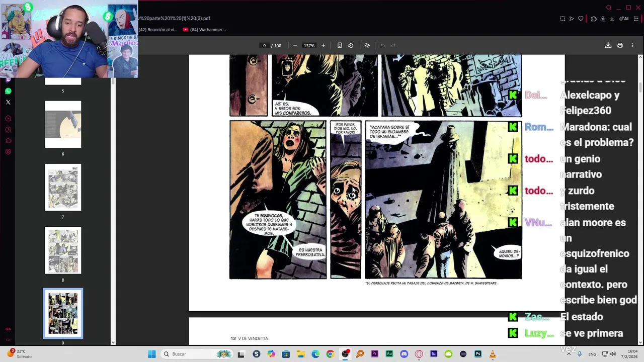Click the zoom level field showing 137%

pyautogui.click(x=309, y=46)
